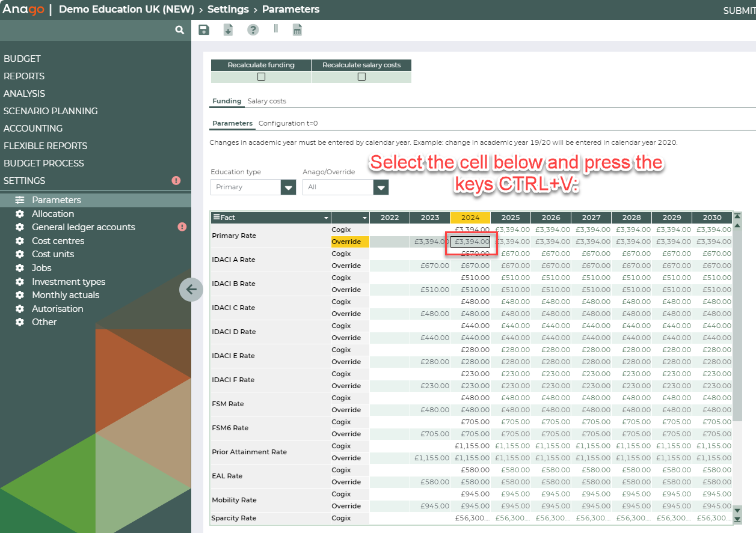Jump to bottom of table scrollbar

click(737, 519)
